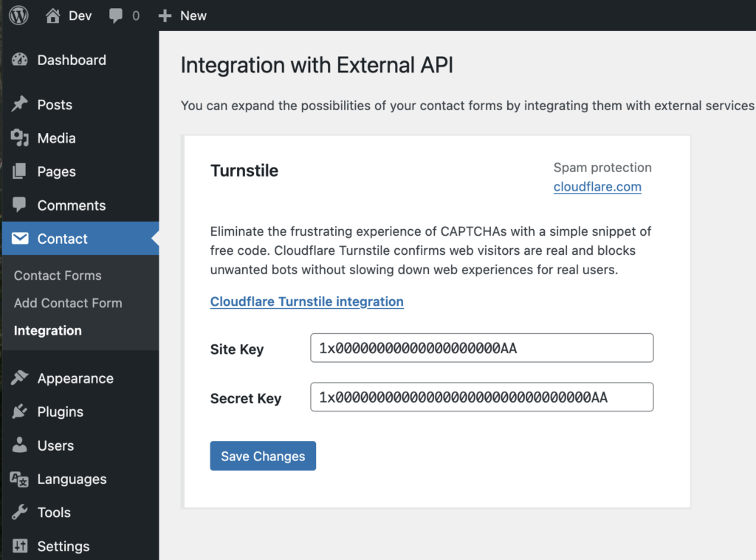The image size is (756, 560).
Task: Select Add Contact Form
Action: pyautogui.click(x=67, y=303)
